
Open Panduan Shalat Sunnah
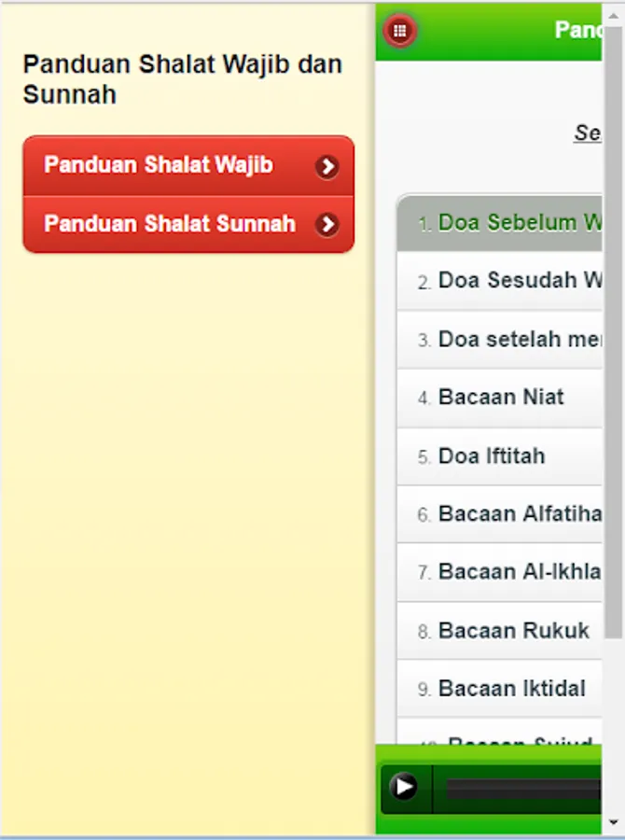click(x=170, y=225)
